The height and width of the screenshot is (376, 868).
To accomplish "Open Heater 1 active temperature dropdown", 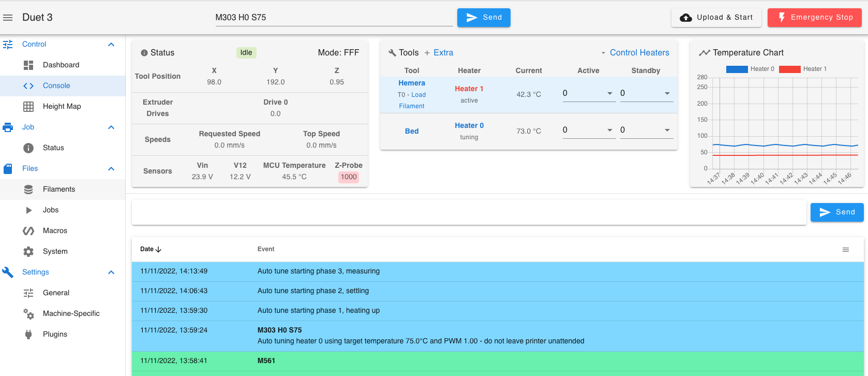I will click(x=610, y=94).
